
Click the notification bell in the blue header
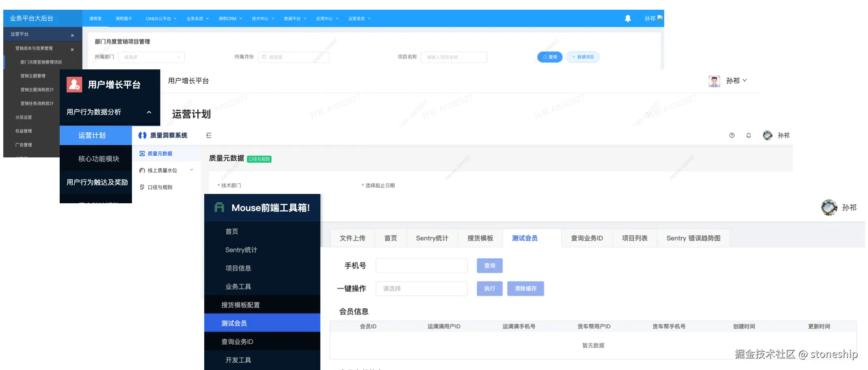pyautogui.click(x=628, y=18)
